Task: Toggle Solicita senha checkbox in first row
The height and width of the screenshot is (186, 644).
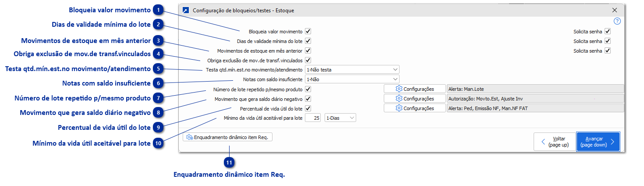Action: [x=607, y=32]
